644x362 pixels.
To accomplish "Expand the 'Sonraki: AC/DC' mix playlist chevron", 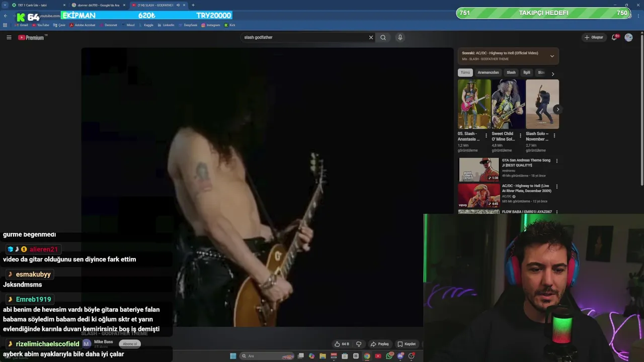I will (552, 56).
